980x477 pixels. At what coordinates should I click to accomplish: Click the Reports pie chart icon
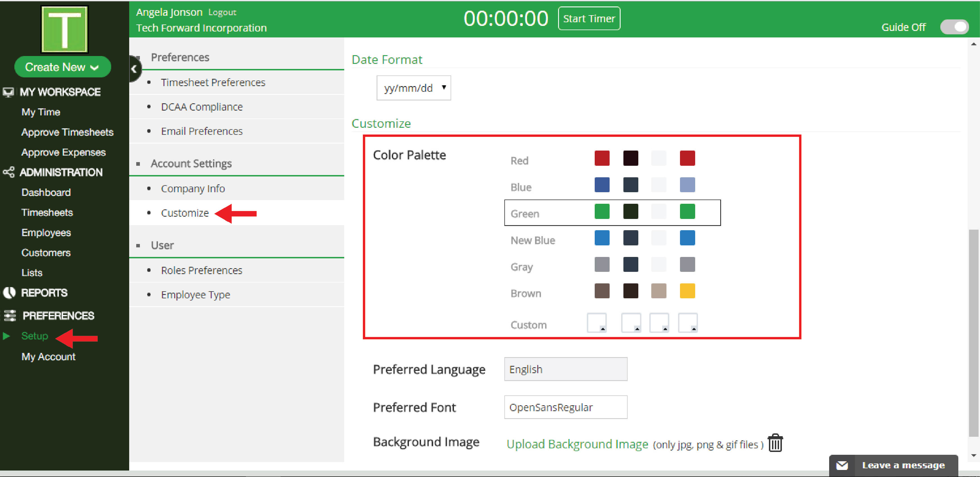coord(9,292)
